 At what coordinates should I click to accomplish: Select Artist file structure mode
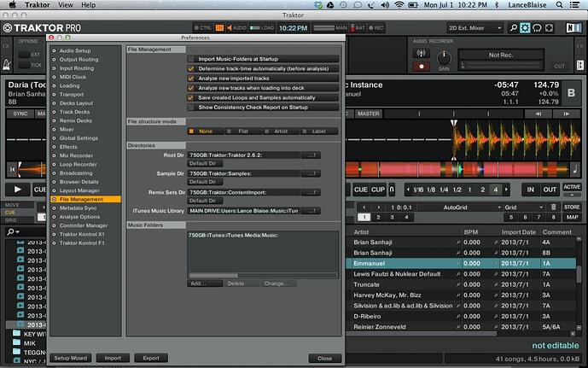click(281, 131)
